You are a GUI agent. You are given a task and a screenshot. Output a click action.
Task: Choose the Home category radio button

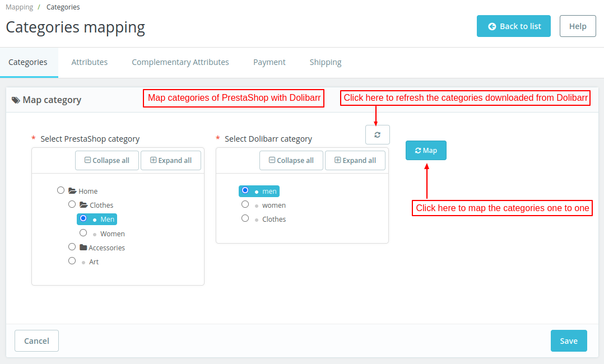coord(61,190)
